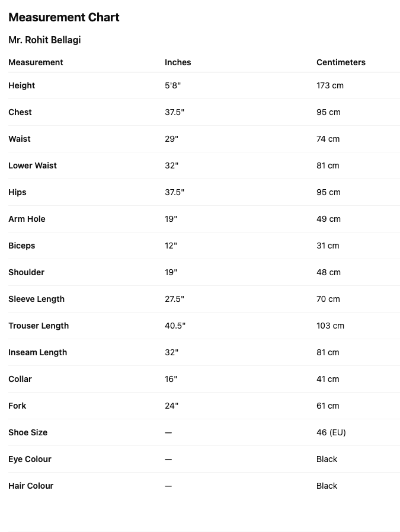Click the Shoe Size 46 (EU) value
Image resolution: width=400 pixels, height=532 pixels.
(331, 432)
